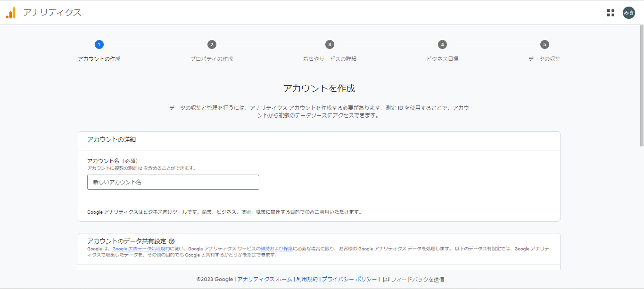Screen dimensions: 644x289
Task: Open the プライバシー ポリシー footer link
Action: [x=349, y=279]
